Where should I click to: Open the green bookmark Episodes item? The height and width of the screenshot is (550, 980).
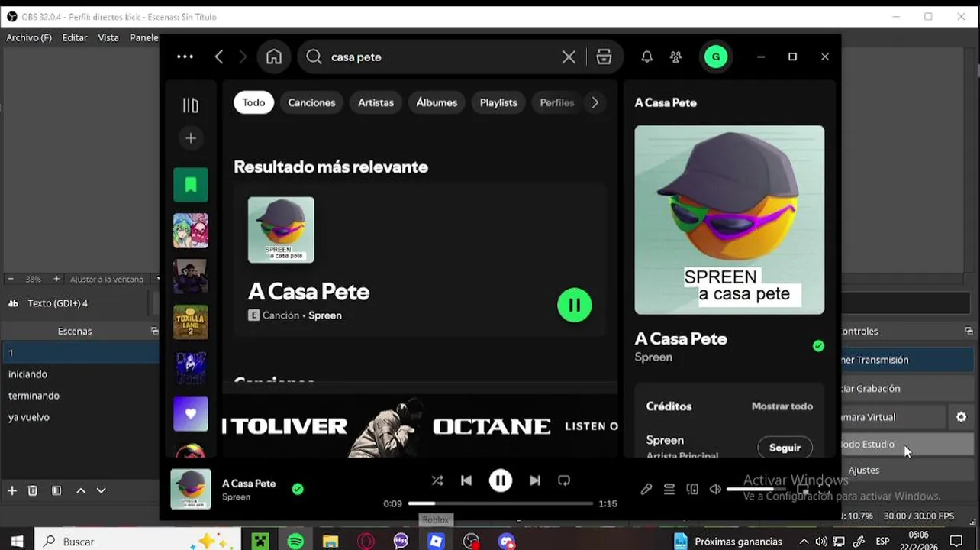[x=191, y=185]
